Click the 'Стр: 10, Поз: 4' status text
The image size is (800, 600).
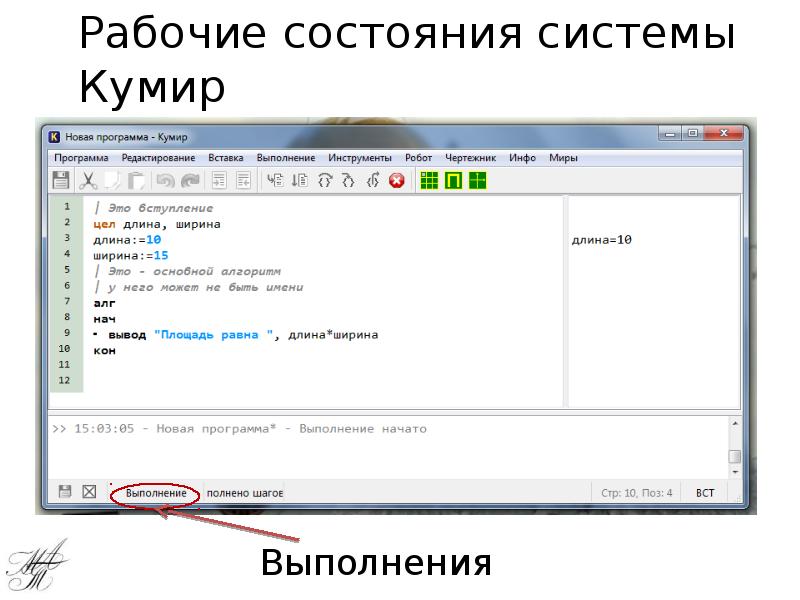click(x=637, y=493)
